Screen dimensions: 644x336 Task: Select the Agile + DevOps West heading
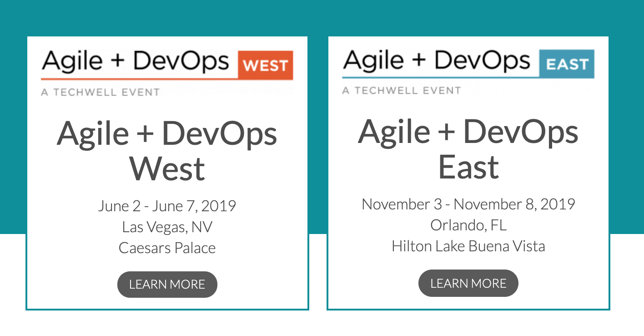[167, 150]
